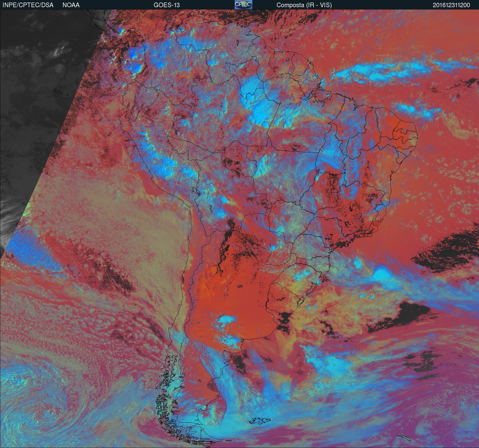
Task: Click the 201612311200 timestamp
Action: pos(451,5)
